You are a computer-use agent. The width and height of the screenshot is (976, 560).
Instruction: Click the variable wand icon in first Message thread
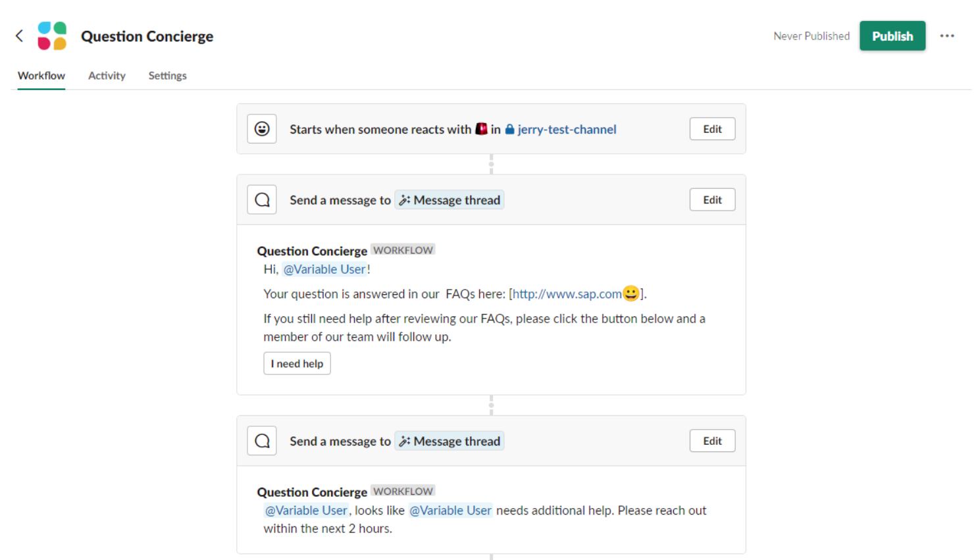[x=405, y=200]
